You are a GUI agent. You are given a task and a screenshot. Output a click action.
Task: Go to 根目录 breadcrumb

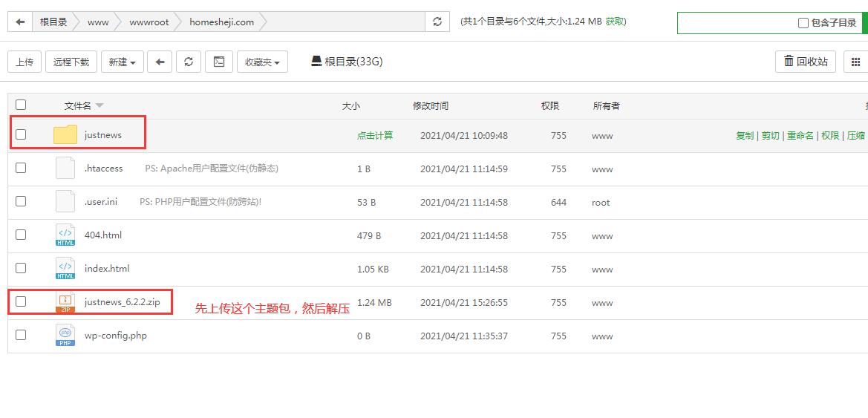point(53,22)
